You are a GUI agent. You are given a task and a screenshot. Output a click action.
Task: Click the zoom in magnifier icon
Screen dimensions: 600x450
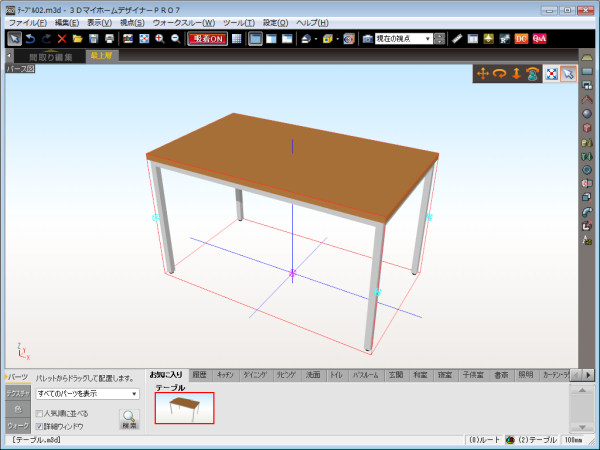tap(160, 38)
